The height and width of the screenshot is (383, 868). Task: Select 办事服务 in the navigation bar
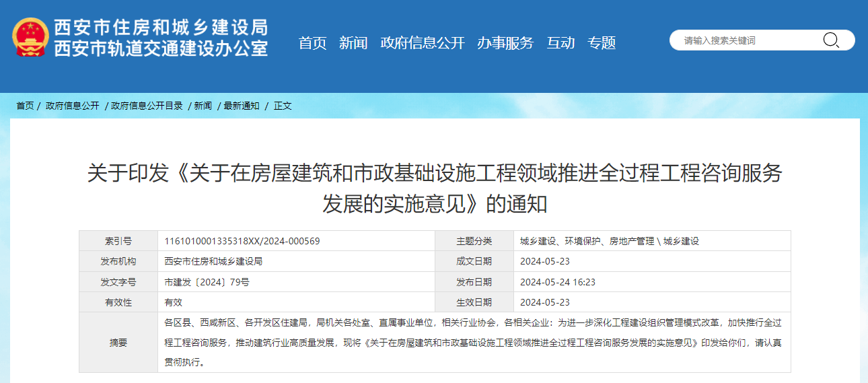pos(505,43)
